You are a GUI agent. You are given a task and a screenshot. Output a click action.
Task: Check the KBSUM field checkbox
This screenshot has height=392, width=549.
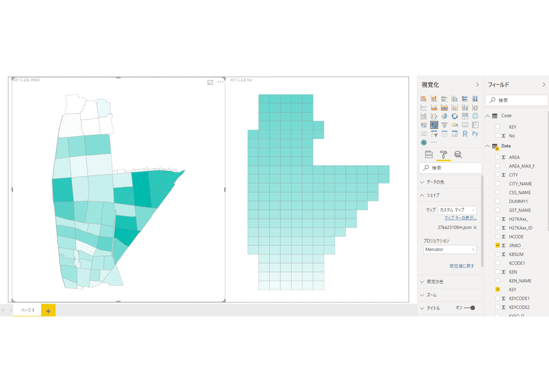[497, 254]
